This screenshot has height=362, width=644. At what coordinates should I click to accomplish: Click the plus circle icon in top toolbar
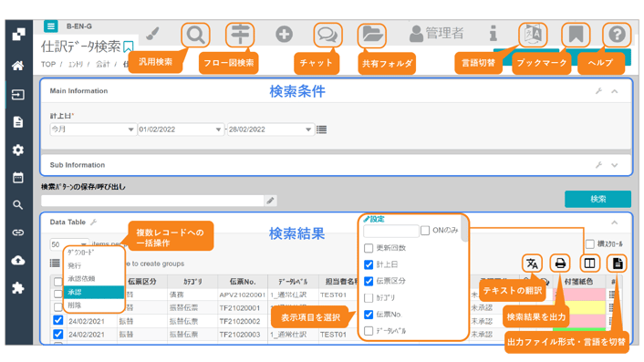click(284, 35)
